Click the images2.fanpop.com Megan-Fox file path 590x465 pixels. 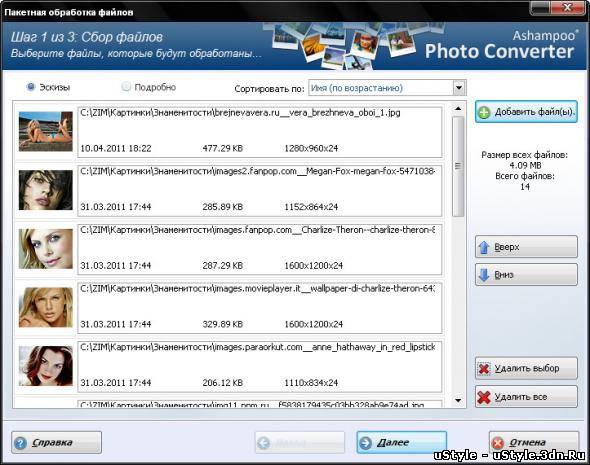[x=258, y=171]
